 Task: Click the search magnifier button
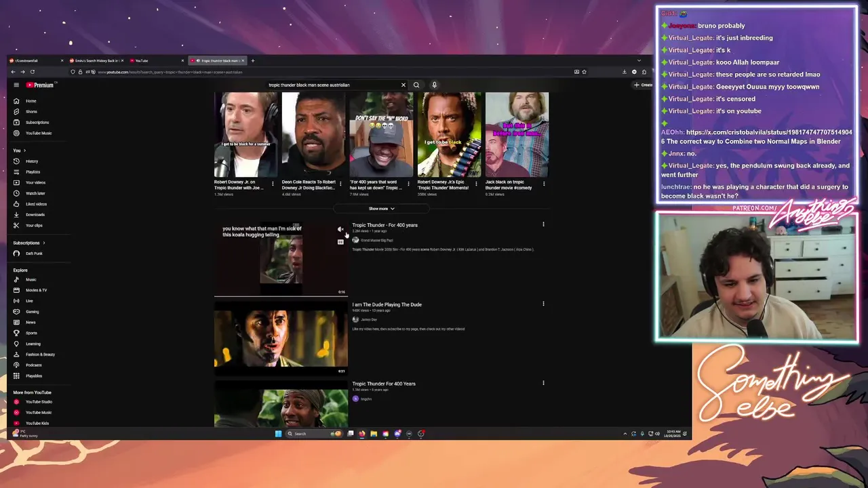416,85
